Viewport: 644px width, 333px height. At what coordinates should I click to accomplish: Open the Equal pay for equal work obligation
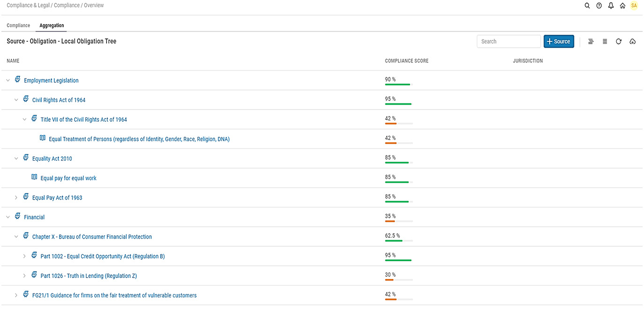coord(69,178)
